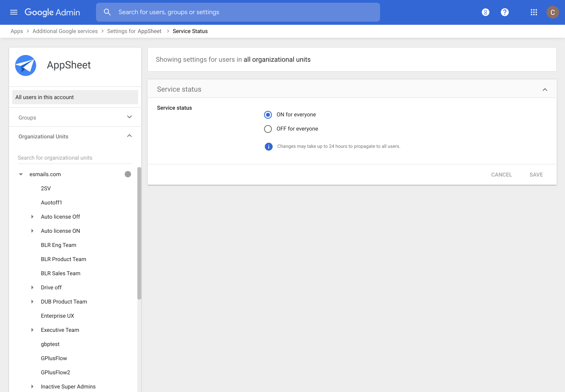Select OFF for everyone
The width and height of the screenshot is (565, 392).
point(268,129)
